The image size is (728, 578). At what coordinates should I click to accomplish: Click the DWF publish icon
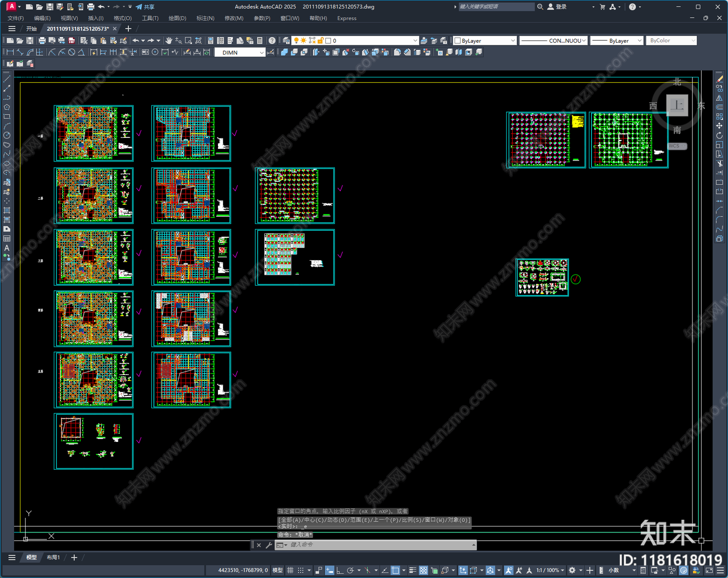(71, 41)
